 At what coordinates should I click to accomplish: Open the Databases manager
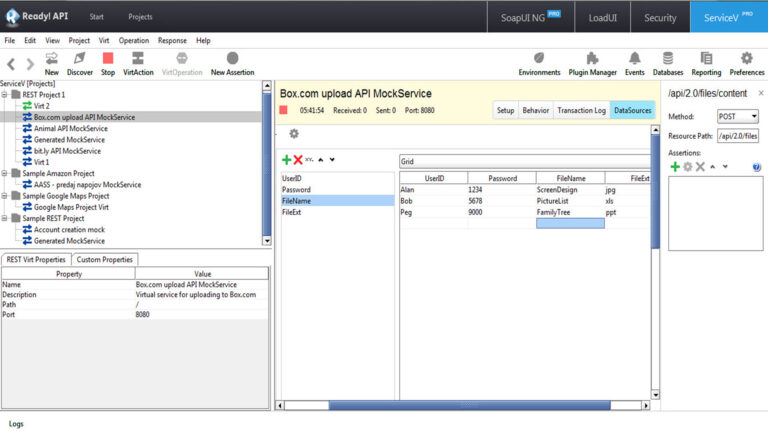coord(668,64)
